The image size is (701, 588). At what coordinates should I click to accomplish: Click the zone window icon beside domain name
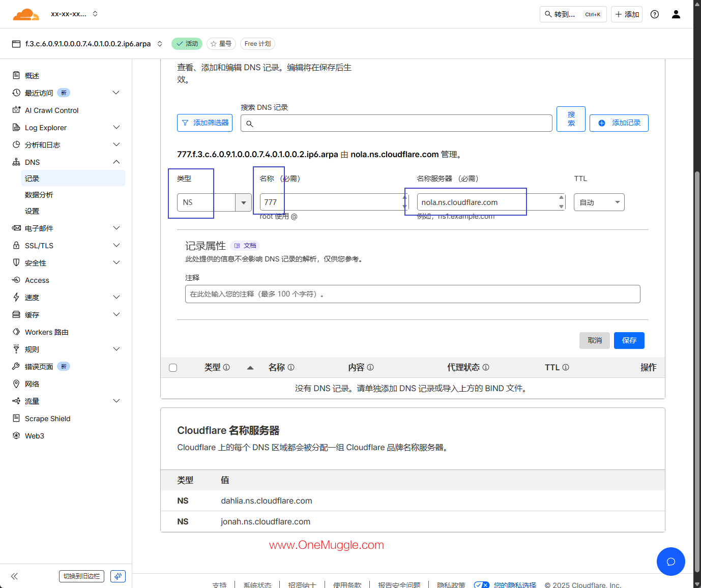tap(16, 44)
